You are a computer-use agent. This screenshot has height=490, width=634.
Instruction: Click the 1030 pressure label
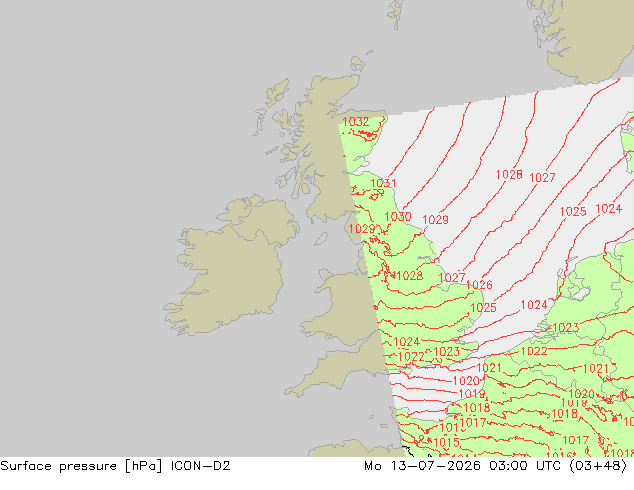point(398,217)
